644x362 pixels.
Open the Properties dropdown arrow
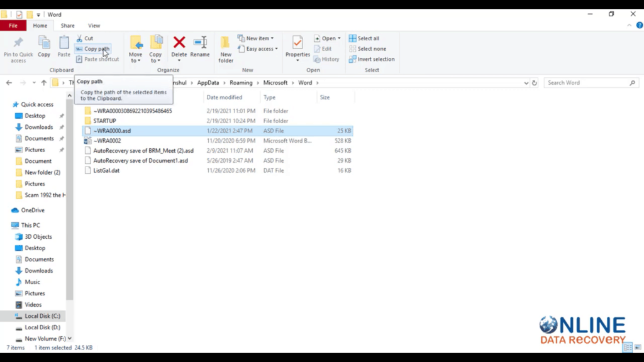(297, 61)
